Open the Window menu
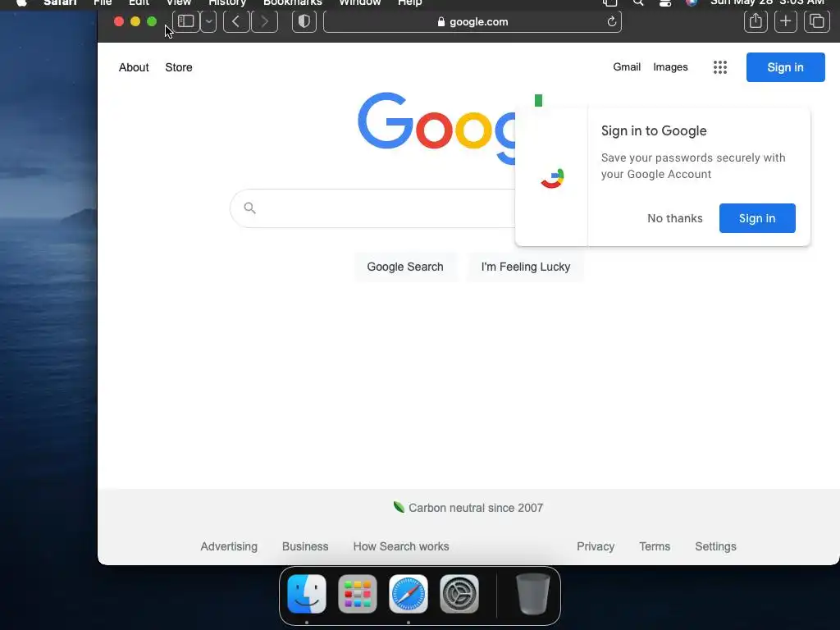 pos(360,2)
